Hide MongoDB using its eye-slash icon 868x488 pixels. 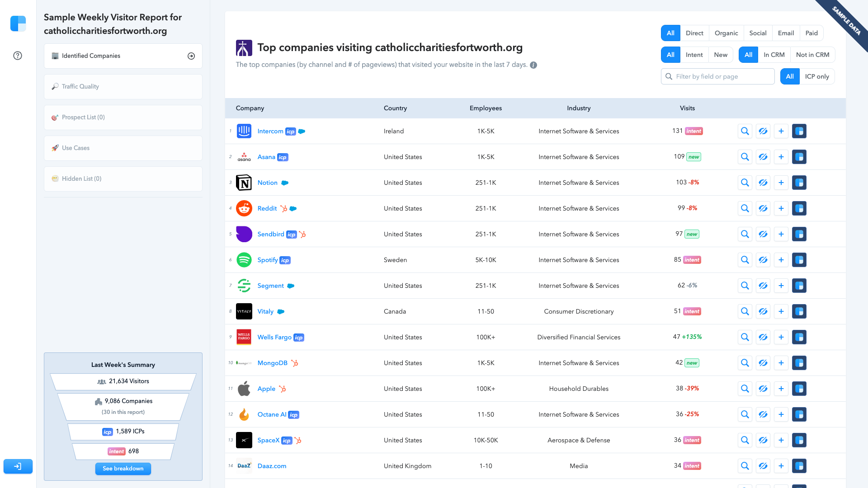763,363
